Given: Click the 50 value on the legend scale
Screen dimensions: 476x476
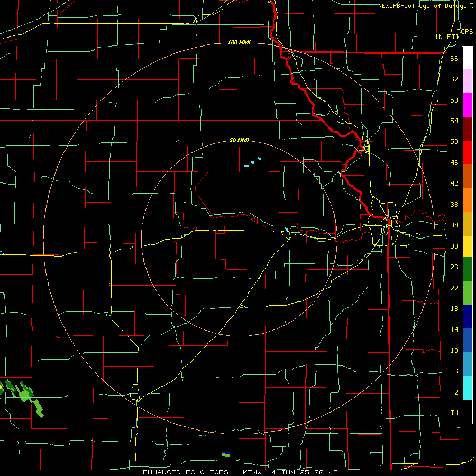Looking at the screenshot, I should point(454,142).
